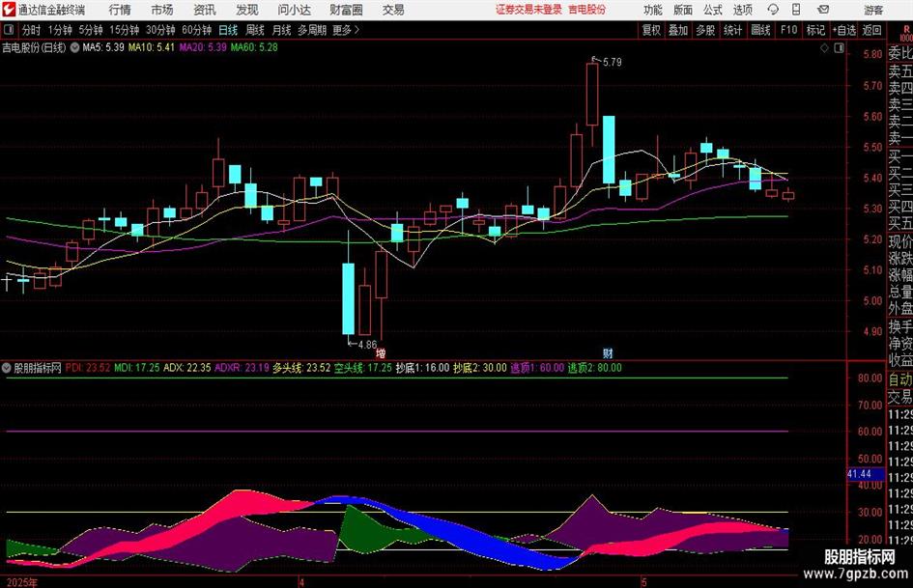Click the 空头线: 17.25 indicator value
The height and width of the screenshot is (588, 913).
[362, 368]
